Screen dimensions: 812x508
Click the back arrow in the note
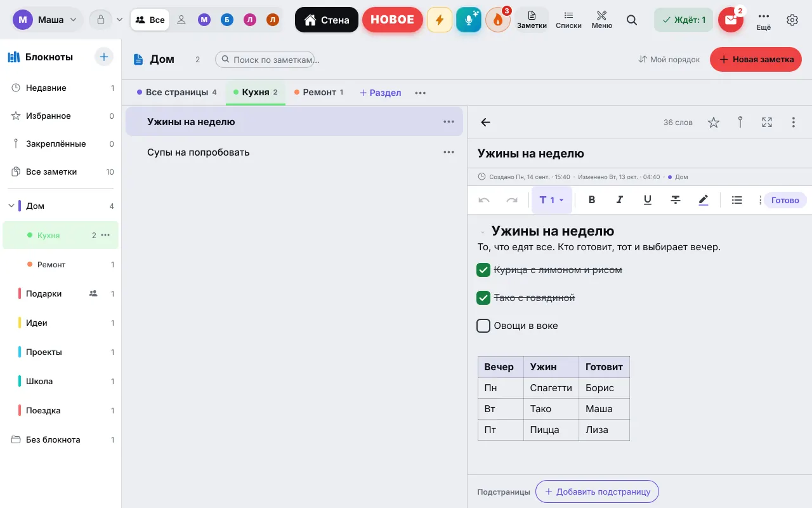click(486, 123)
